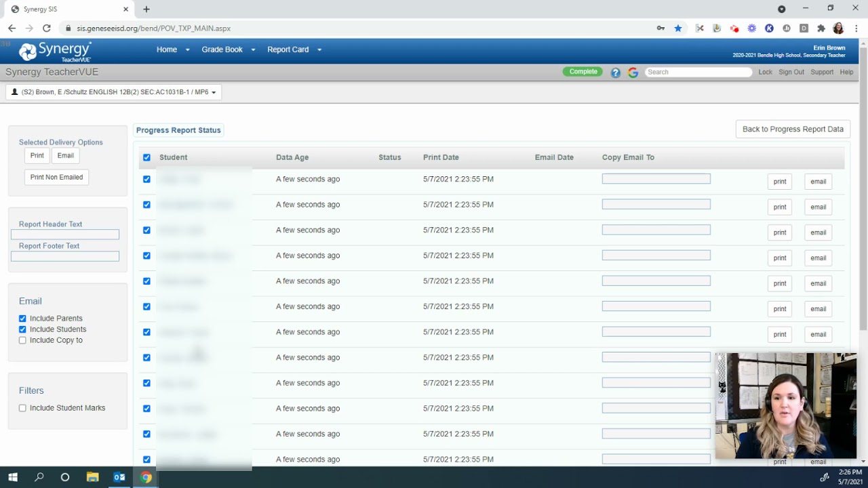Open the blue K extension icon
The width and height of the screenshot is (868, 488).
point(769,28)
